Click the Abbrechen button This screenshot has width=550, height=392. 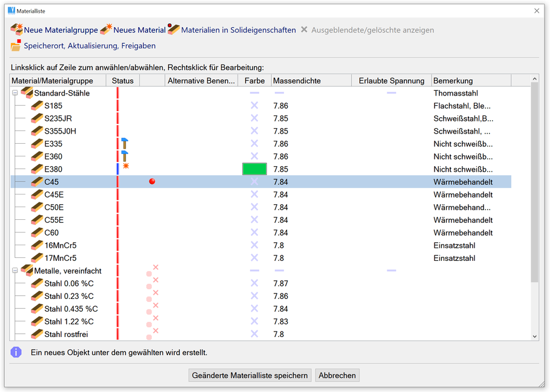(x=337, y=375)
